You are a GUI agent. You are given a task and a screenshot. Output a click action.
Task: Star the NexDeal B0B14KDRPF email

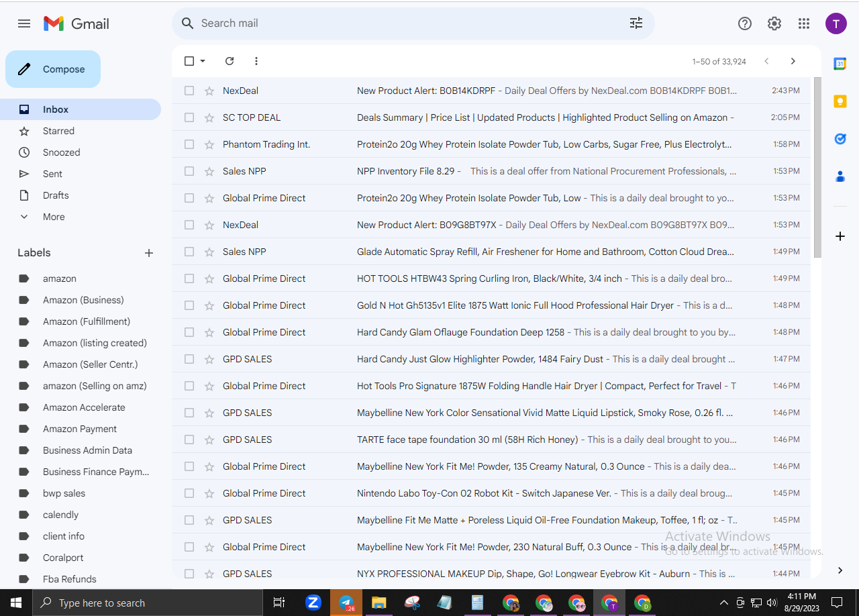point(209,91)
